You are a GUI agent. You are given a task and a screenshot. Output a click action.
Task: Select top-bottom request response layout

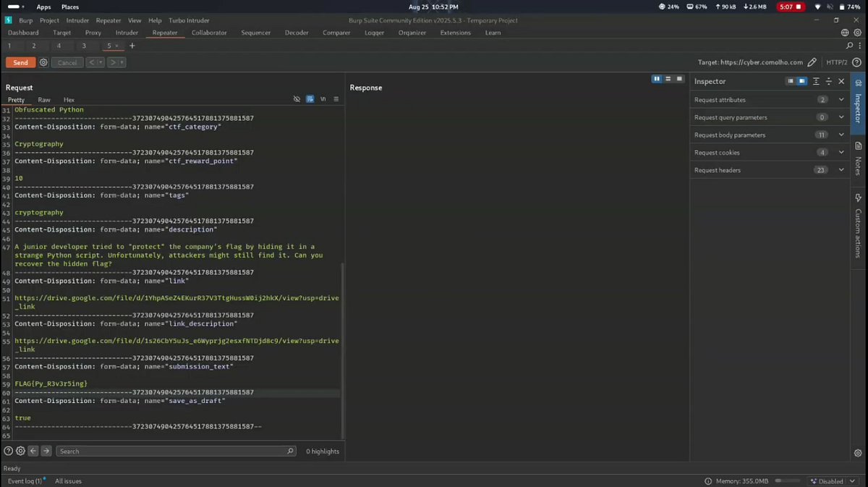tap(668, 79)
